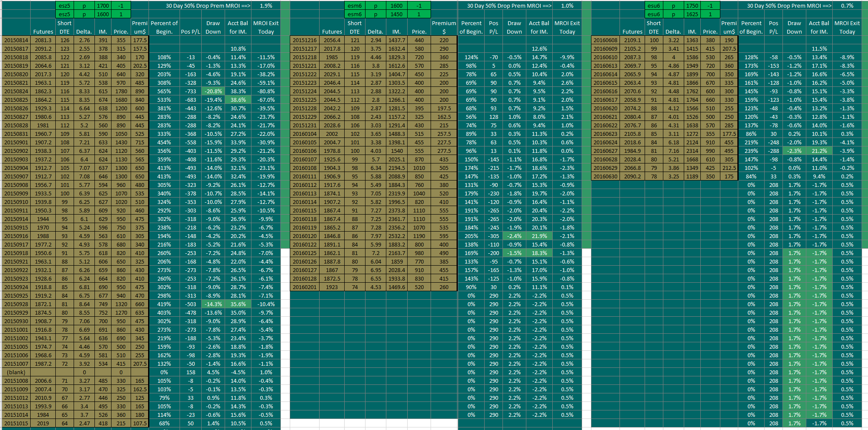Select the percent of begin cell 173%
868x430 pixels.
pos(751,66)
